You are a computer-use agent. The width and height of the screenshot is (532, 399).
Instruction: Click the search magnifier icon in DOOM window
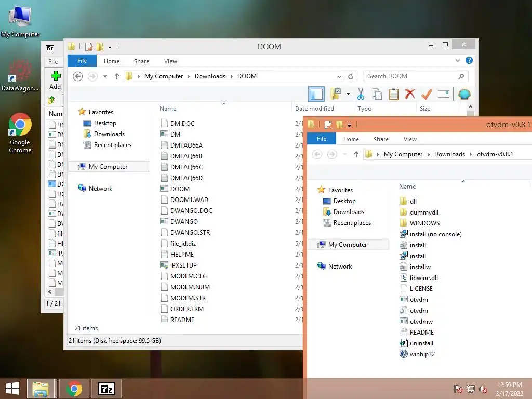pyautogui.click(x=461, y=76)
